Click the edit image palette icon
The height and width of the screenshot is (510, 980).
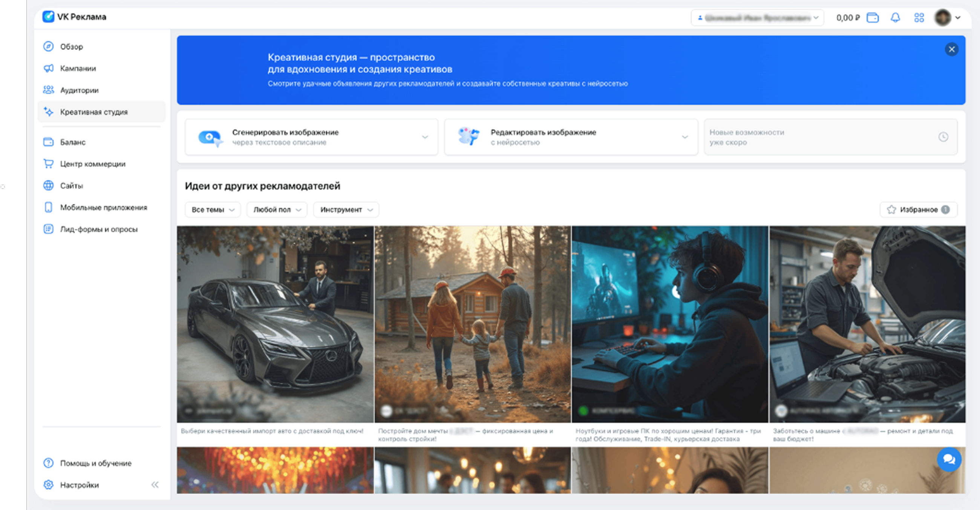[469, 136]
